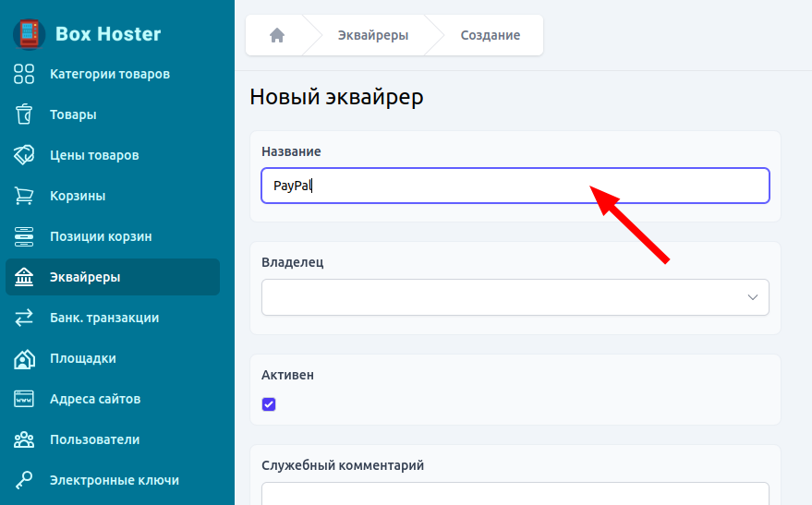Open Адреса сайтов menu entry
This screenshot has width=812, height=505.
pyautogui.click(x=95, y=399)
